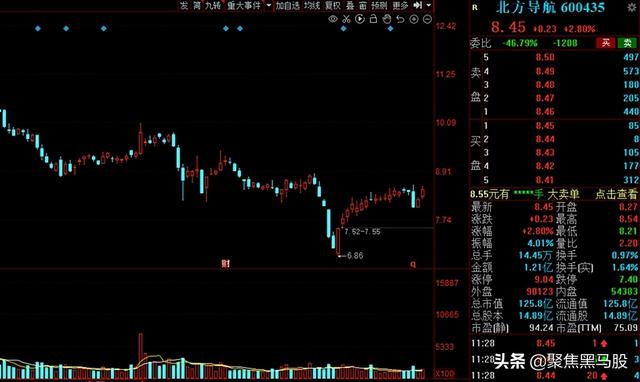Click the 点击查看 link

pyautogui.click(x=616, y=194)
